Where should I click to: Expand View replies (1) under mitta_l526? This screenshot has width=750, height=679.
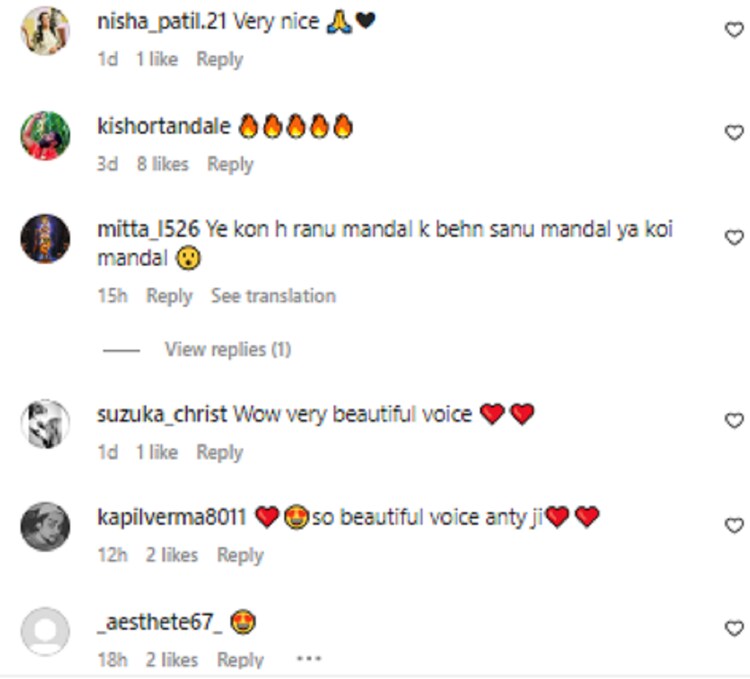(228, 350)
